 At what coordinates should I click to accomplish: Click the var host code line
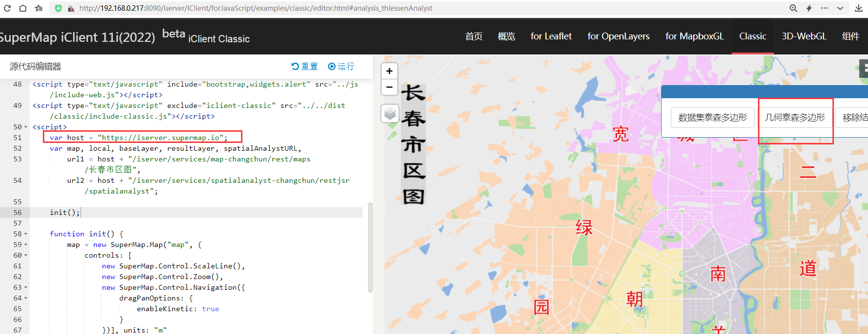click(139, 138)
